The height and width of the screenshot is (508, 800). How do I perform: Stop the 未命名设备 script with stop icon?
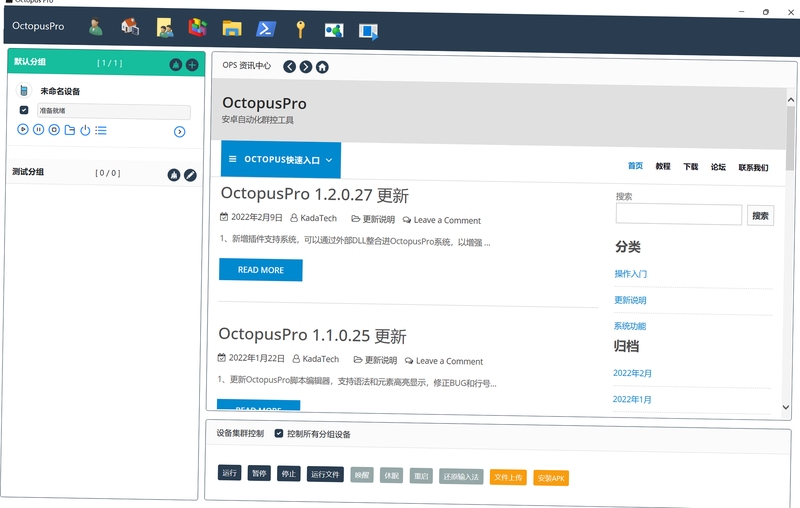point(54,130)
